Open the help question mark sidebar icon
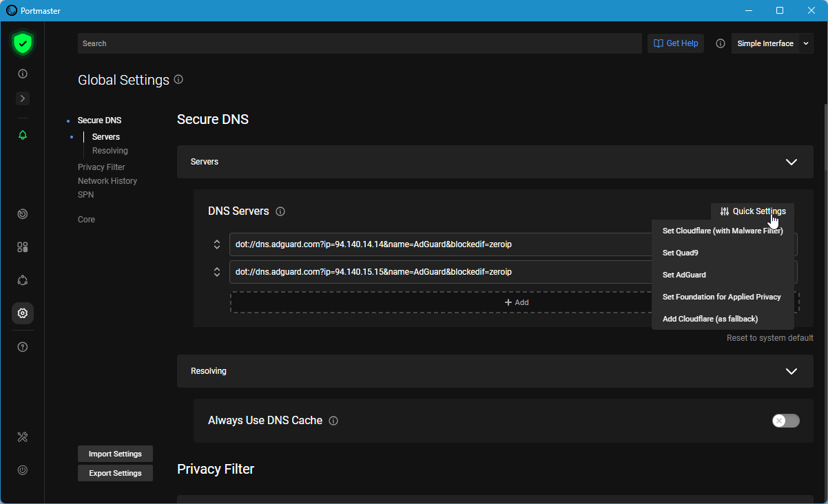828x504 pixels. [x=23, y=346]
